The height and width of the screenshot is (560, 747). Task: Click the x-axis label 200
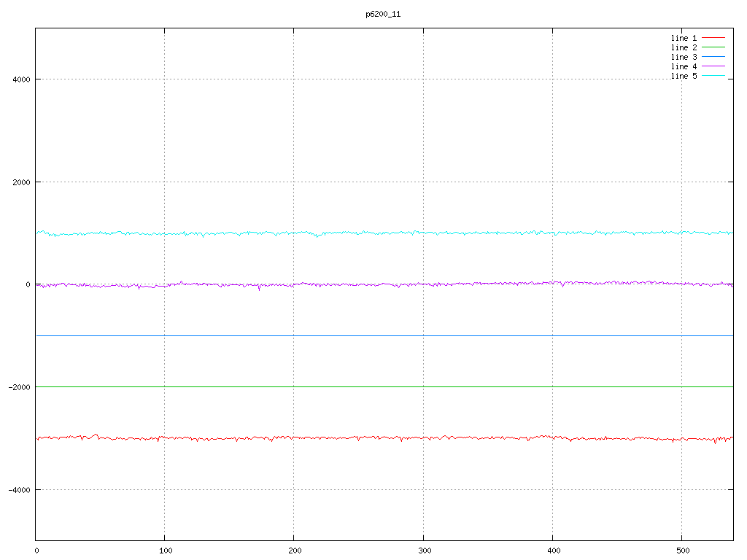click(295, 551)
